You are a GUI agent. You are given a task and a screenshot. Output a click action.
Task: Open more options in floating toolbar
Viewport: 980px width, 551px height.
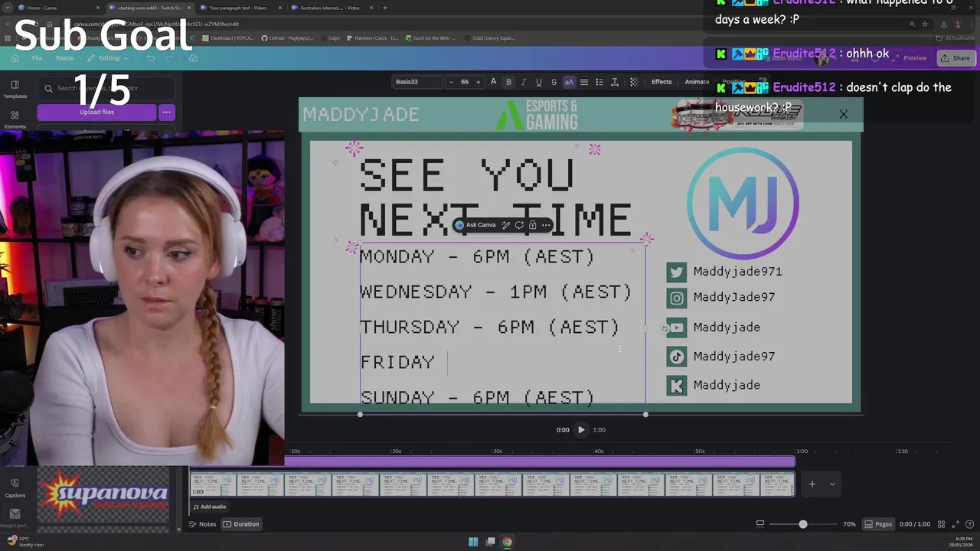point(546,225)
